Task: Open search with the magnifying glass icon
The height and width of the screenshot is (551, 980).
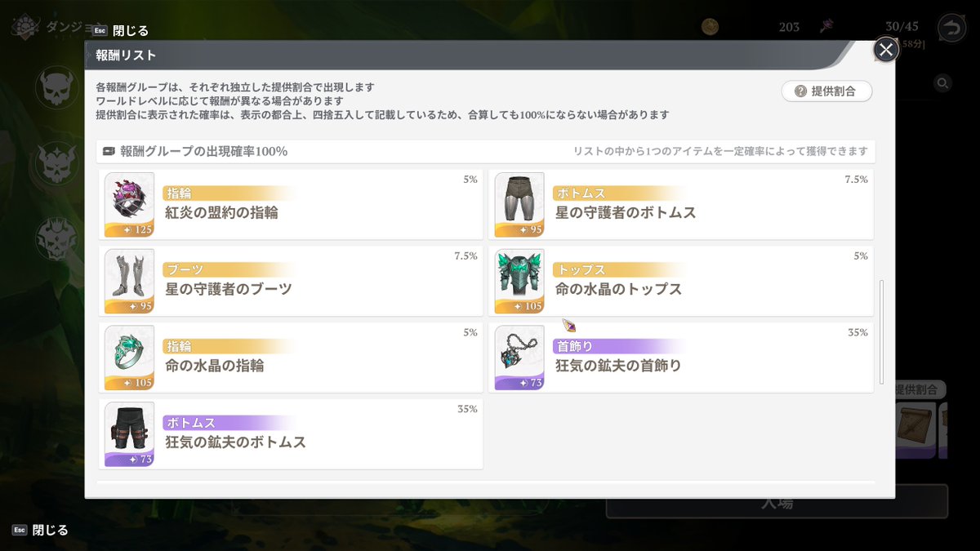Action: pyautogui.click(x=943, y=83)
